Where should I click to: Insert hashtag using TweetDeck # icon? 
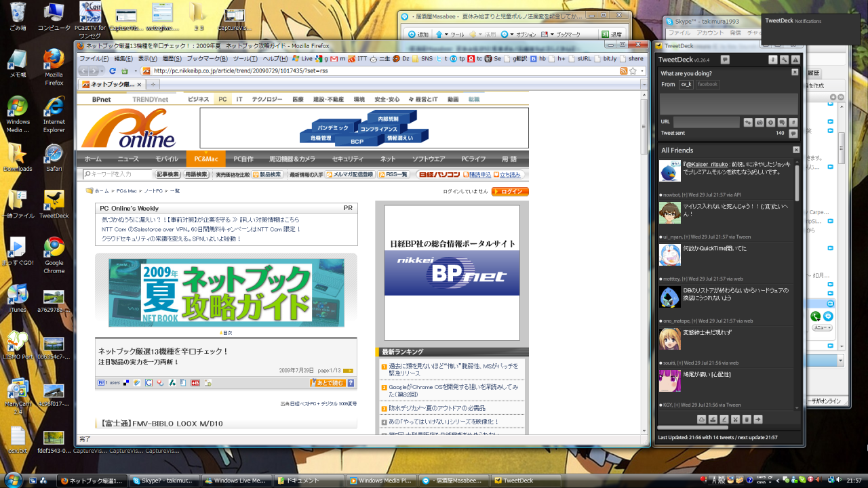coord(794,122)
